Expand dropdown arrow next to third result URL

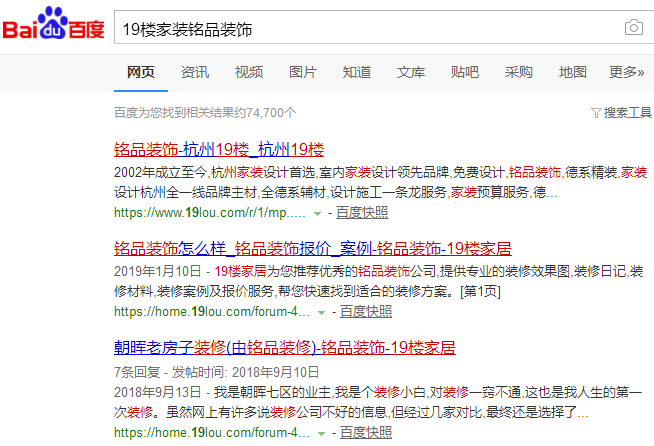pos(321,433)
